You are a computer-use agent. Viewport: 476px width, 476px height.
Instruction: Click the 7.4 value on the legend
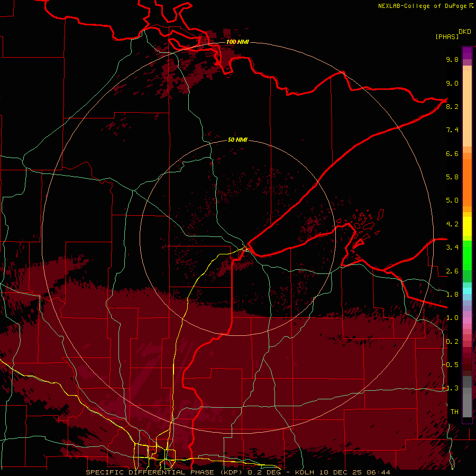[x=452, y=130]
